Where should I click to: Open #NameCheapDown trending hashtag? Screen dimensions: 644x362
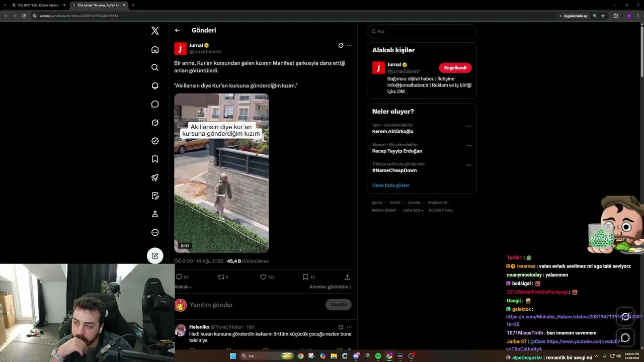click(x=394, y=170)
